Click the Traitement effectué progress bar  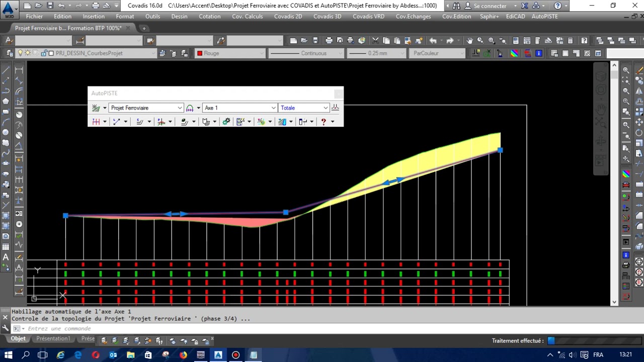pos(595,341)
